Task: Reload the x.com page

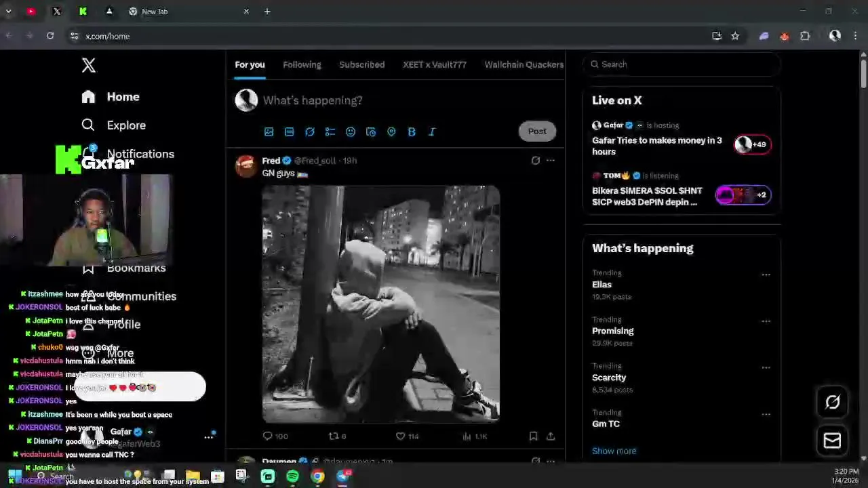Action: tap(50, 36)
